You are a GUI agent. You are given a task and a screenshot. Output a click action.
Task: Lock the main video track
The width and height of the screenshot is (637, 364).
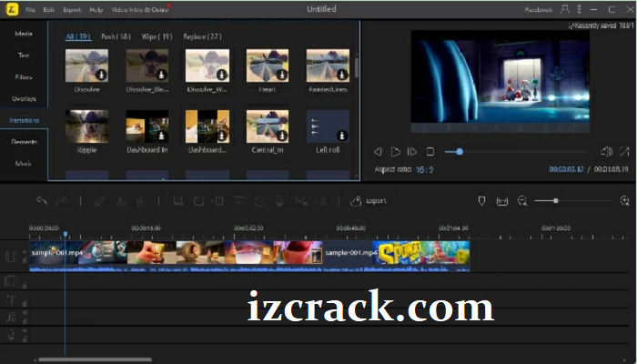point(25,260)
